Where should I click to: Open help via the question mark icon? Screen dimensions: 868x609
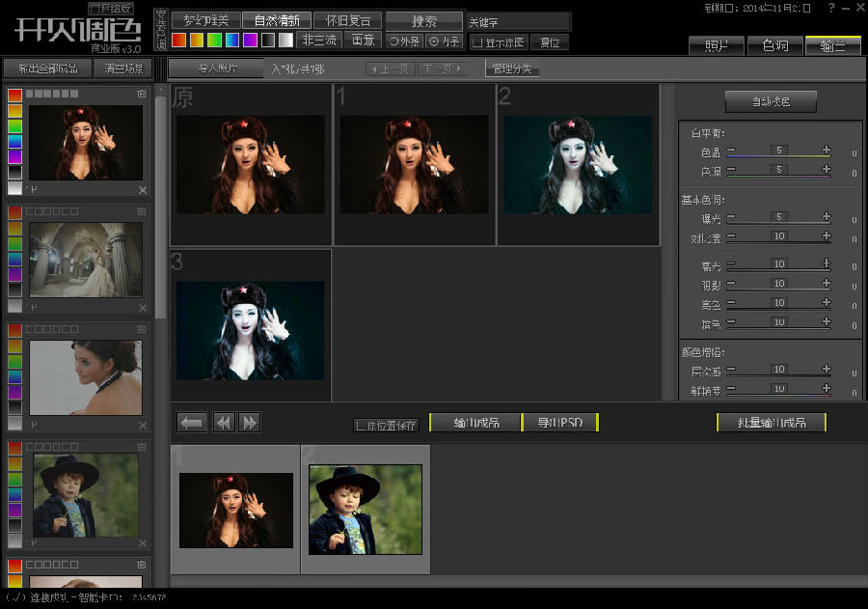[x=831, y=9]
